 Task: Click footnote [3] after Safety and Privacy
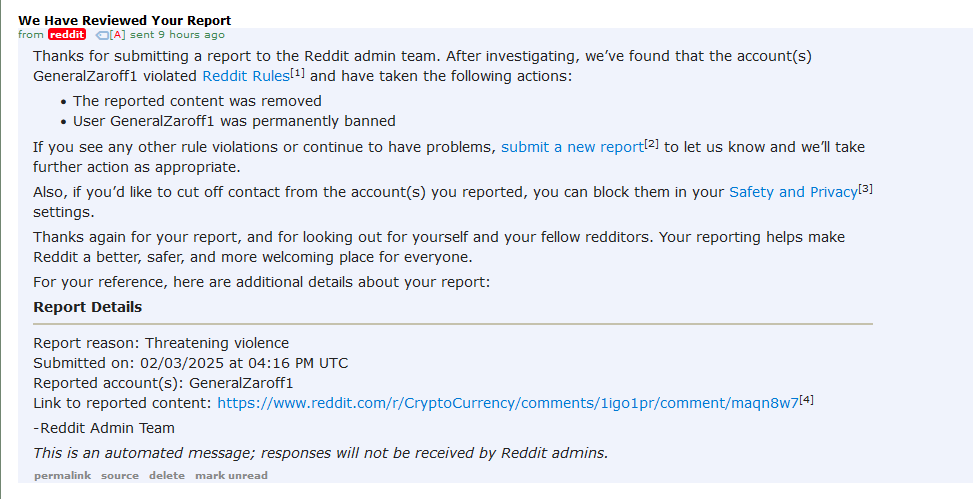tap(866, 189)
